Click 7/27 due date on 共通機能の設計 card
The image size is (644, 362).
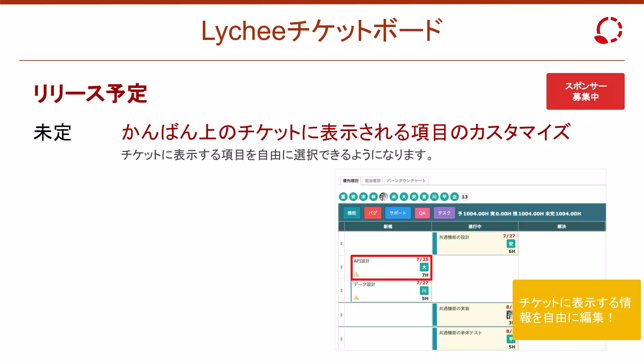pyautogui.click(x=509, y=236)
